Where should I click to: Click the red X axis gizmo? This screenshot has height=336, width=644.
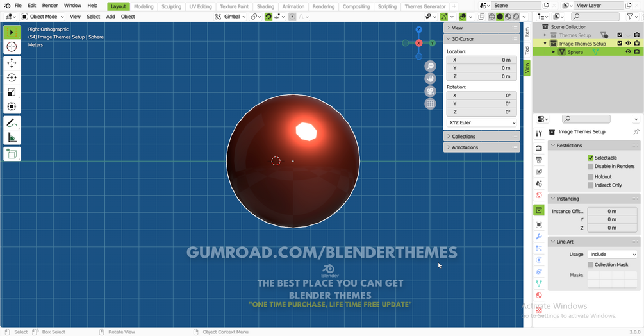(418, 43)
